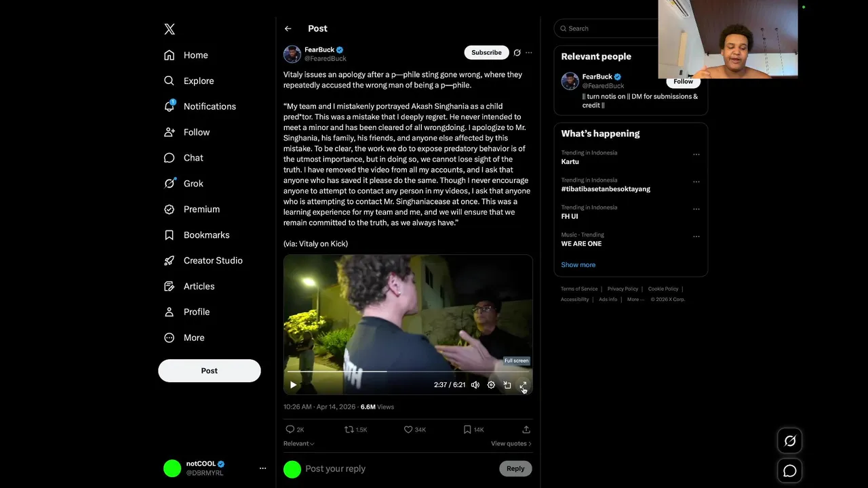
Task: Follow FearBuck in Relevant people
Action: [x=683, y=81]
